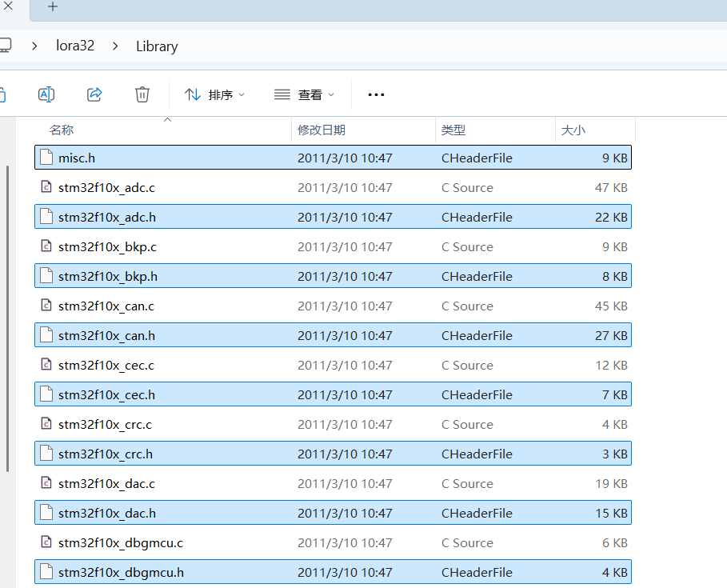Expand chevron between lora32 and Library
Screen dimensions: 727x588
[x=115, y=46]
